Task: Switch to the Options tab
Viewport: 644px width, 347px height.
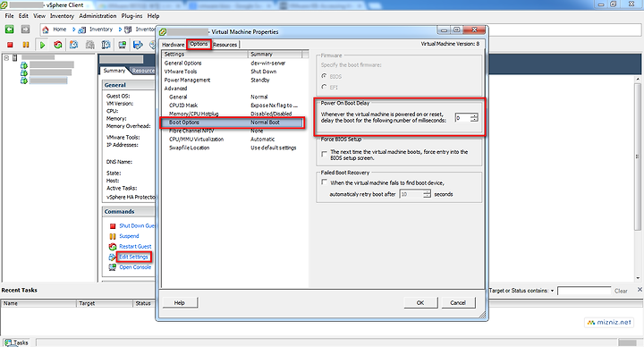Action: 199,44
